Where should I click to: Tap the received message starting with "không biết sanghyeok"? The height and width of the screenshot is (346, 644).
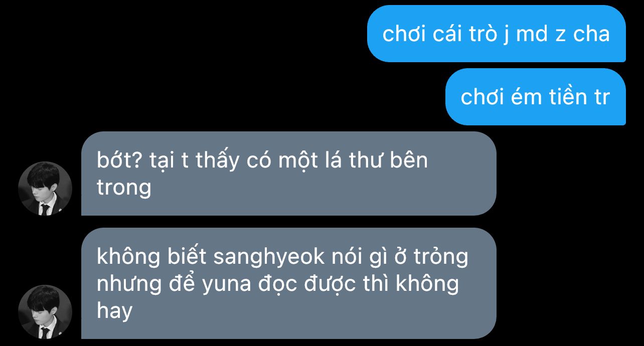(x=289, y=283)
